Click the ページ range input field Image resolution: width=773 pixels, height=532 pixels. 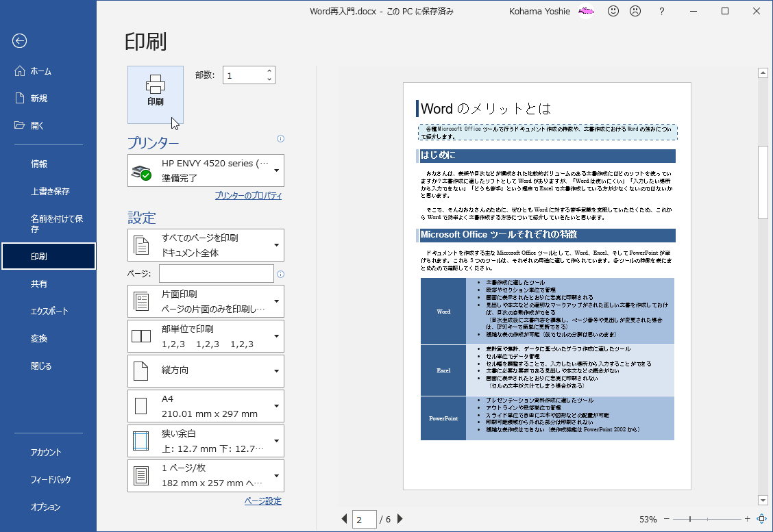217,273
